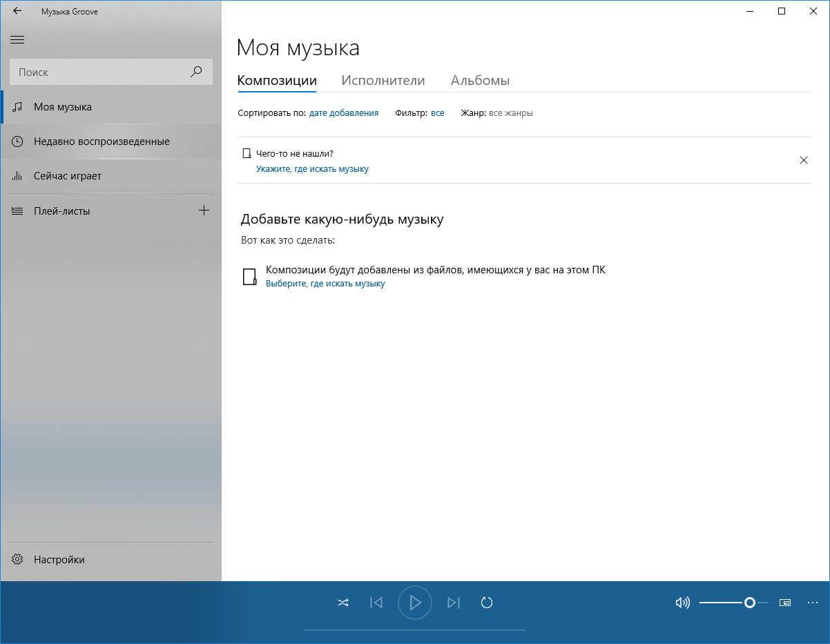Click the back arrow in title bar

tap(17, 11)
